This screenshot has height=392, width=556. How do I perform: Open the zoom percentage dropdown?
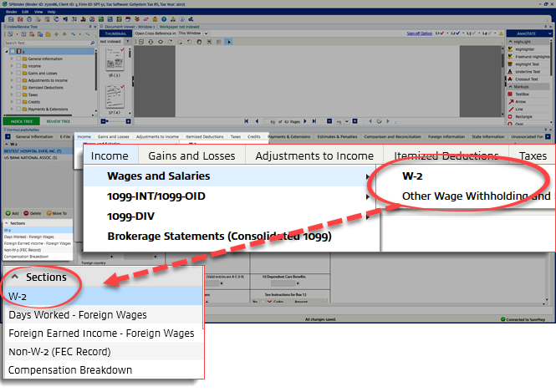(x=347, y=121)
